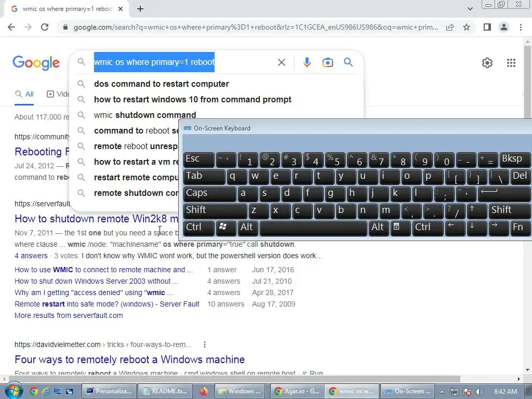Toggle left Alt key on On-Screen Keyboard
Image resolution: width=532 pixels, height=399 pixels.
point(248,228)
